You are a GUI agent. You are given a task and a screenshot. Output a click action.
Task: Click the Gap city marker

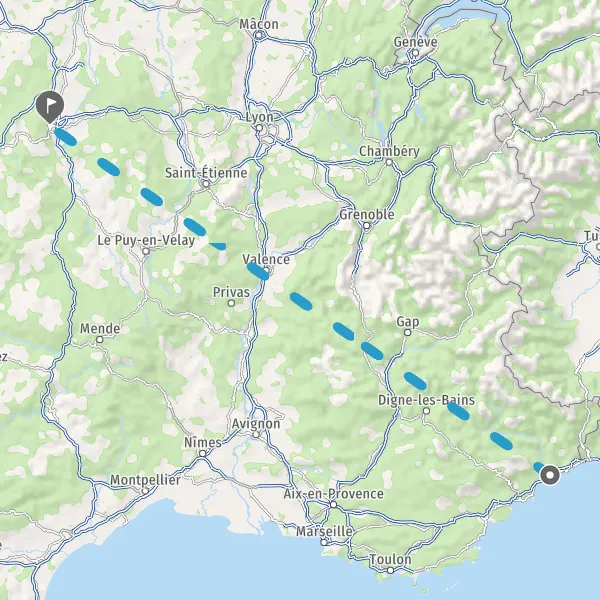pos(408,333)
